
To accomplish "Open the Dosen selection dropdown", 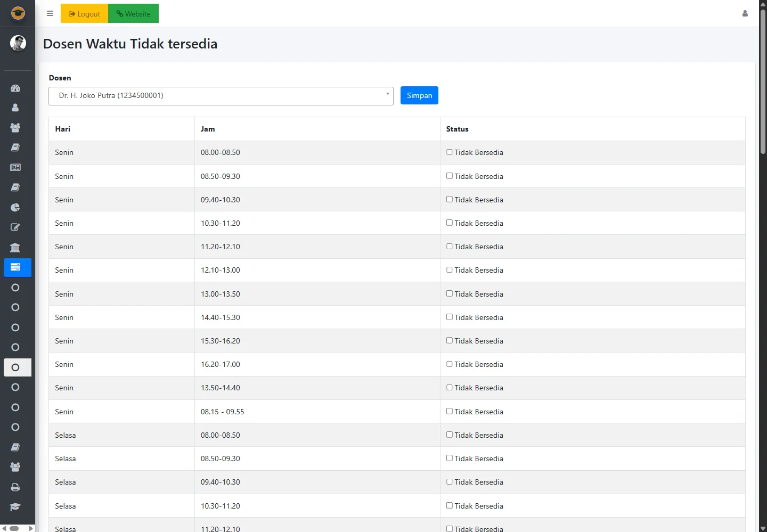I will 221,96.
